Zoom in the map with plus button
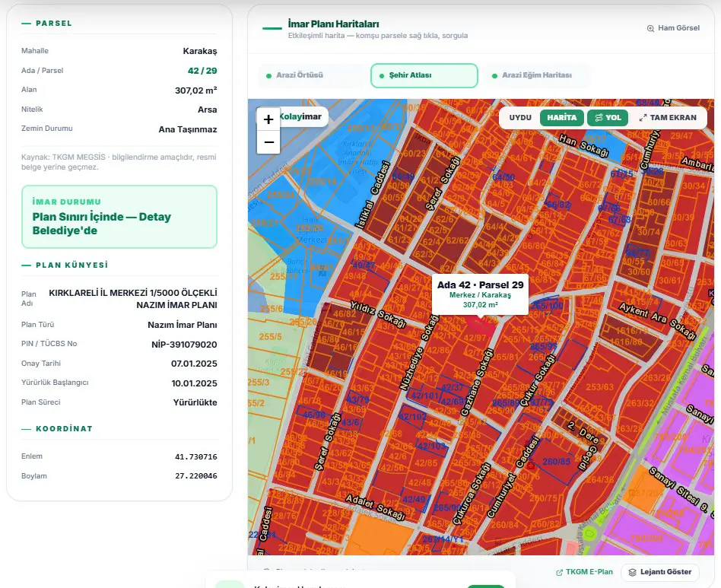The image size is (721, 588). click(268, 119)
